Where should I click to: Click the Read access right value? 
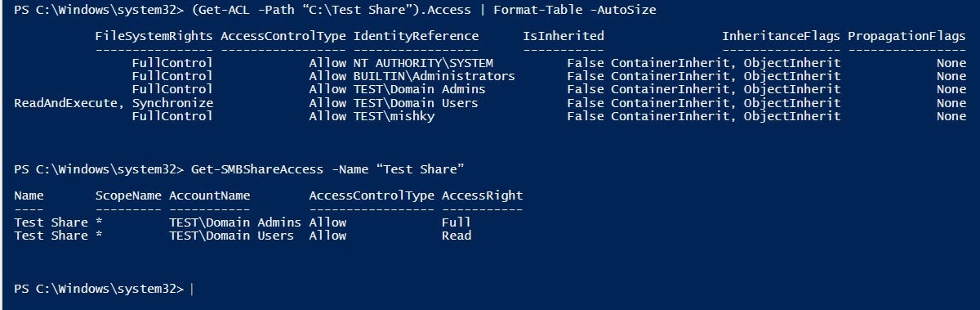[457, 236]
